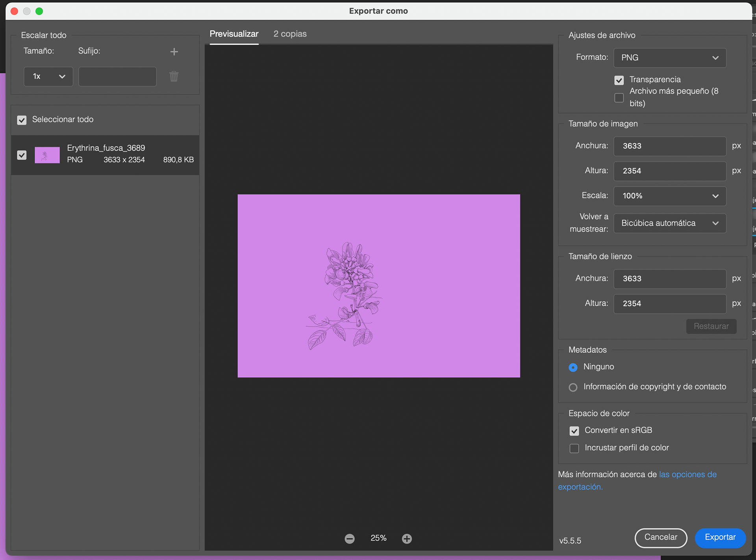Viewport: 756px width, 560px height.
Task: Click the image Anchura field showing 3633
Action: click(x=670, y=146)
